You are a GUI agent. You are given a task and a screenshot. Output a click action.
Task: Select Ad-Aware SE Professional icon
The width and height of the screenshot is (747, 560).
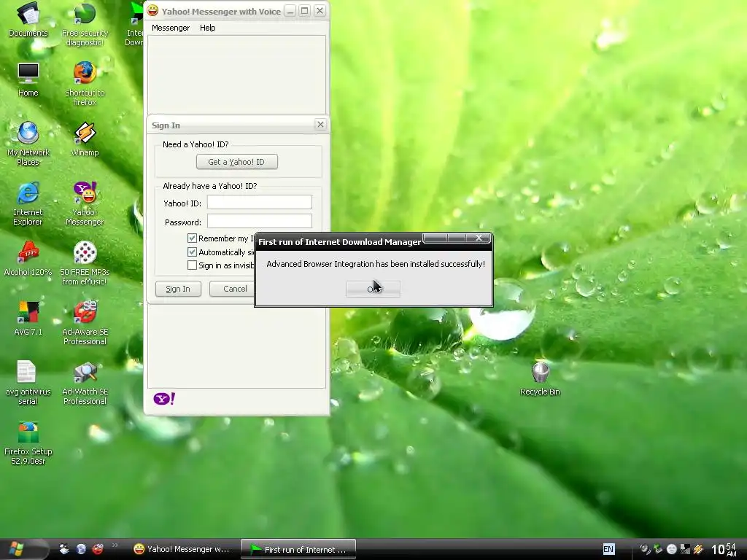click(x=85, y=323)
